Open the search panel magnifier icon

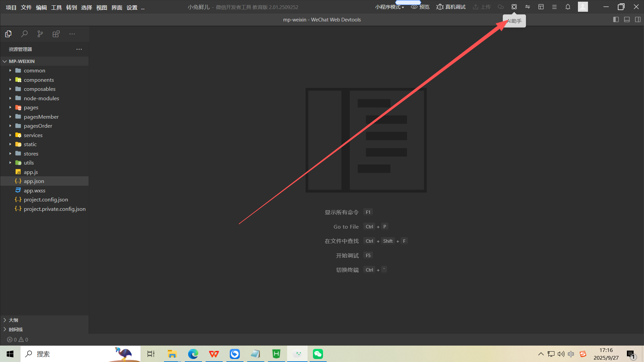coord(24,34)
